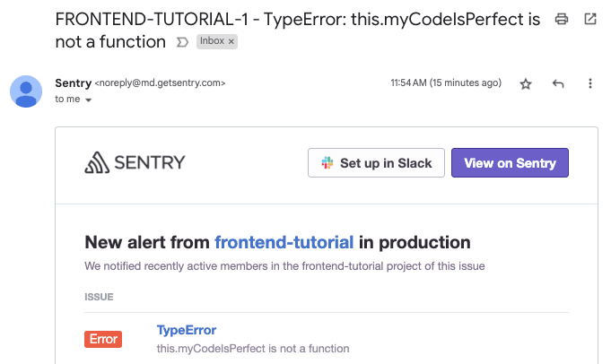Expand recipient details arrow next to 'to me'
The width and height of the screenshot is (611, 364).
click(x=88, y=100)
